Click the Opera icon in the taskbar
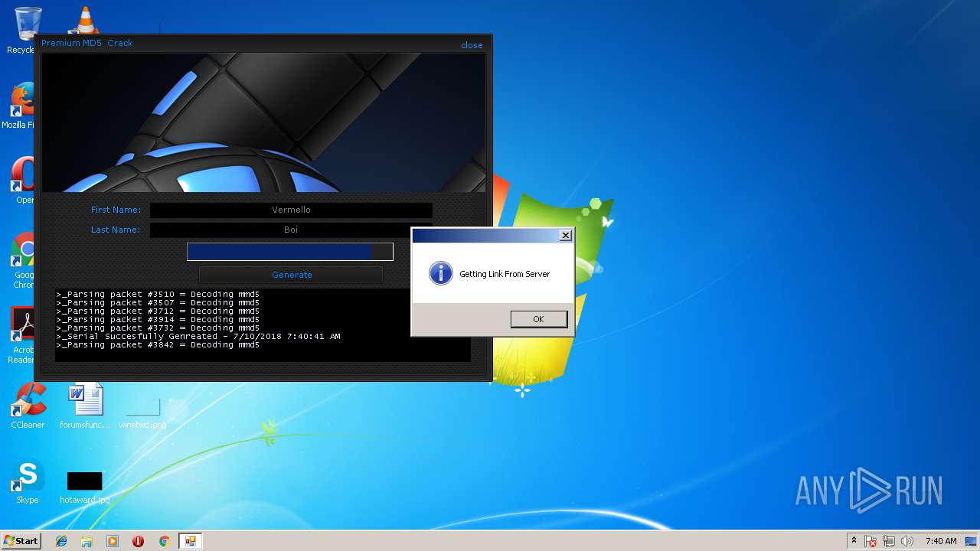 tap(138, 541)
